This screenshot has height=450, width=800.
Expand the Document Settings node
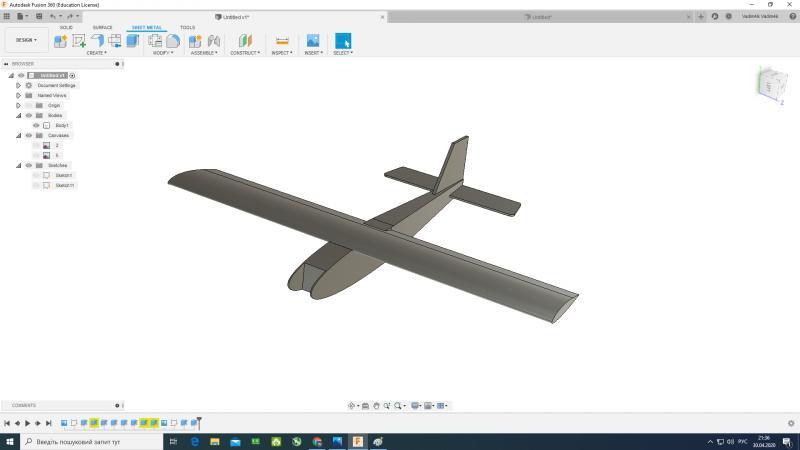pyautogui.click(x=18, y=85)
